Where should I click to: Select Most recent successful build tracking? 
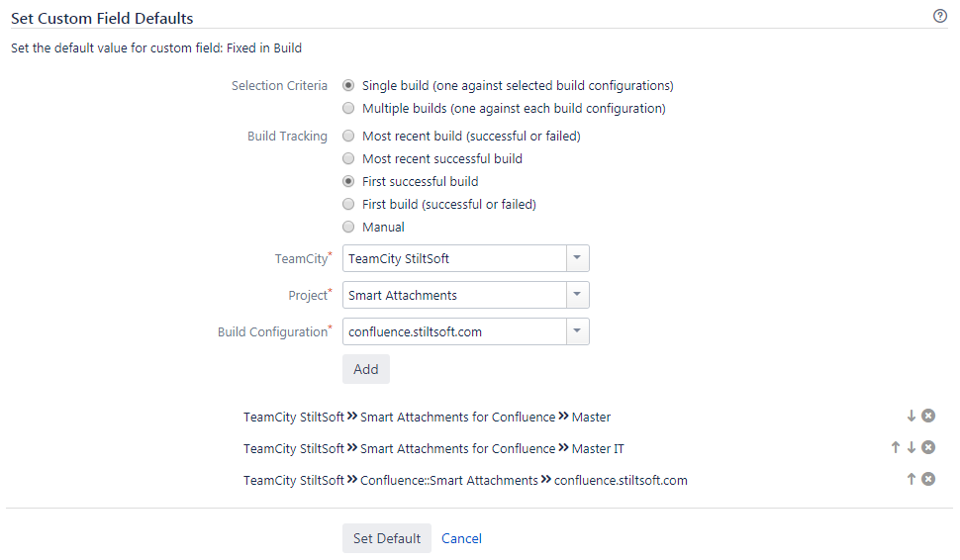tap(348, 159)
